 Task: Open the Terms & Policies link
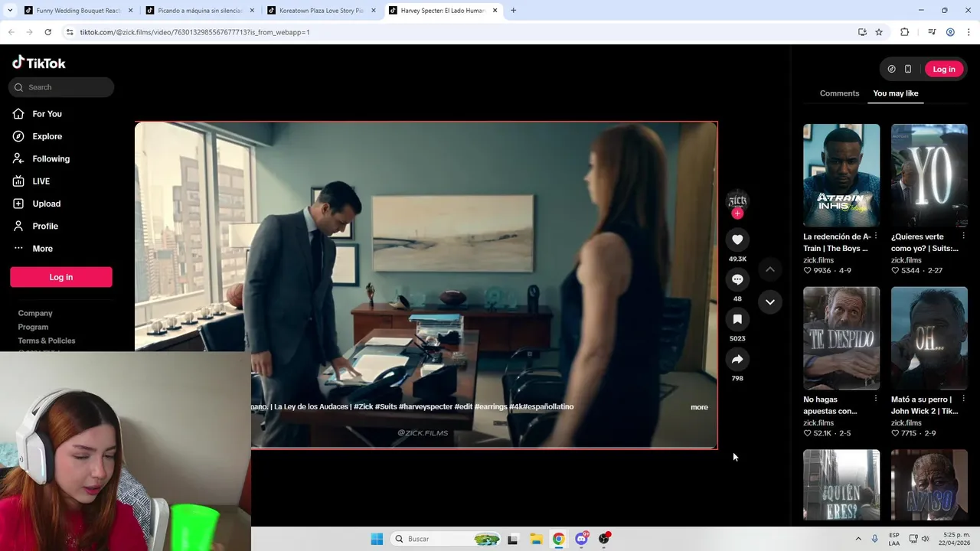click(x=47, y=341)
